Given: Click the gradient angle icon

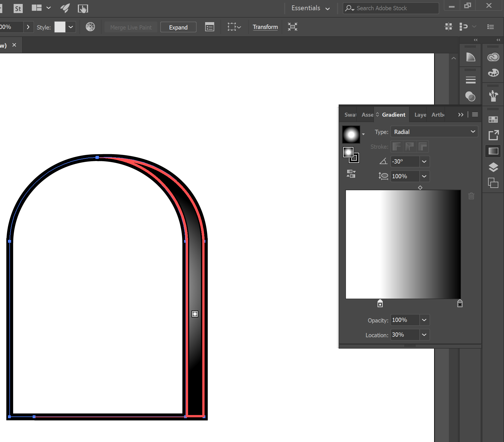Looking at the screenshot, I should (x=383, y=161).
